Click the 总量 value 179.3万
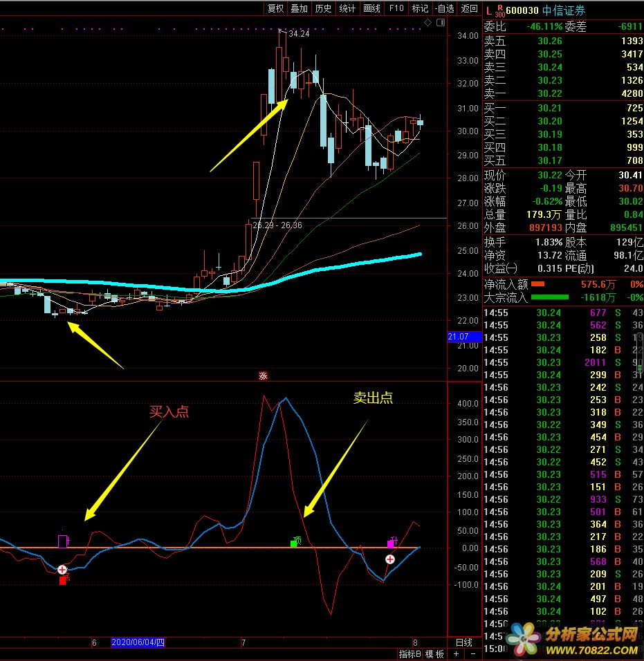 (544, 214)
